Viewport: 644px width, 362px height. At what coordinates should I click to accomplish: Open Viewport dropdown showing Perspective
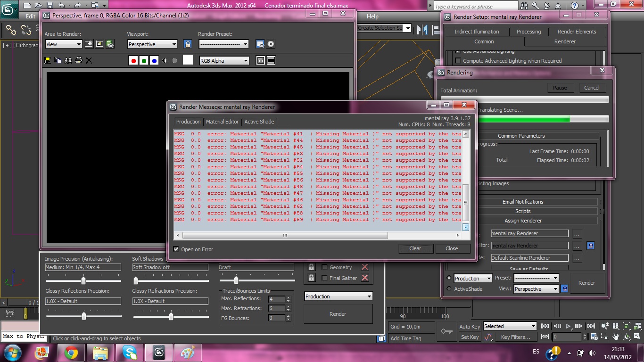pyautogui.click(x=153, y=44)
